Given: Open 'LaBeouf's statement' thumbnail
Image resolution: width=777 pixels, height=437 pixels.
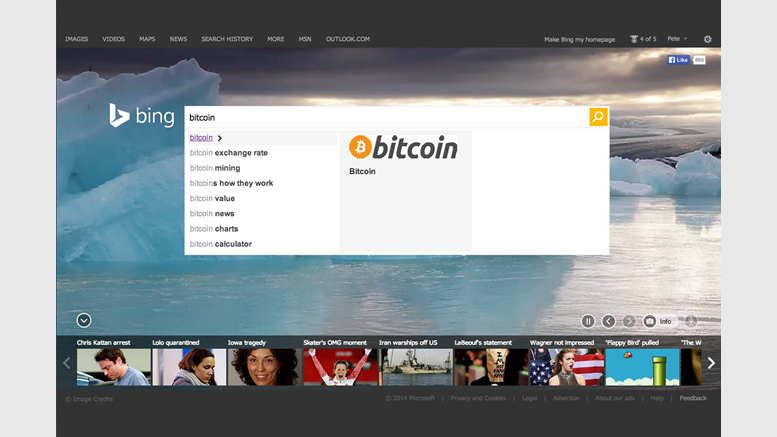Looking at the screenshot, I should click(x=491, y=367).
